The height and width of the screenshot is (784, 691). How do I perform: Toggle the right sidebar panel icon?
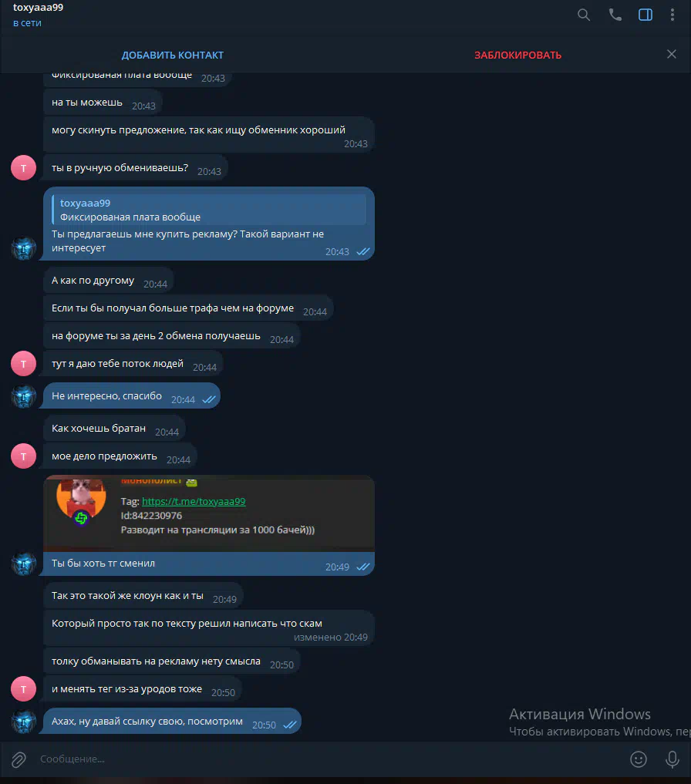tap(645, 15)
